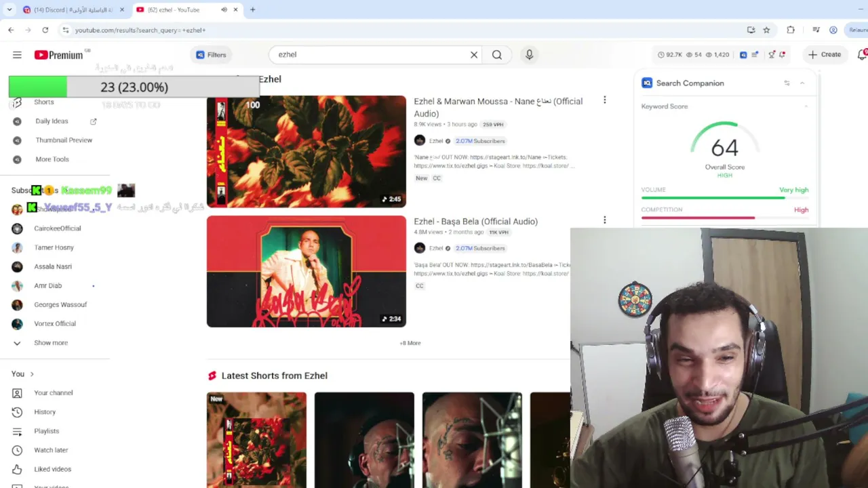Open the Başa Bela (Official Audio) title

pyautogui.click(x=475, y=222)
